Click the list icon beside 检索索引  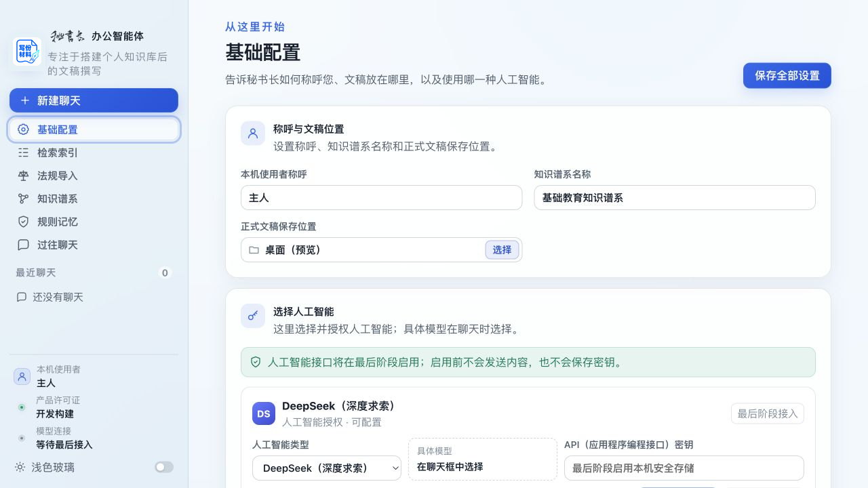[23, 152]
